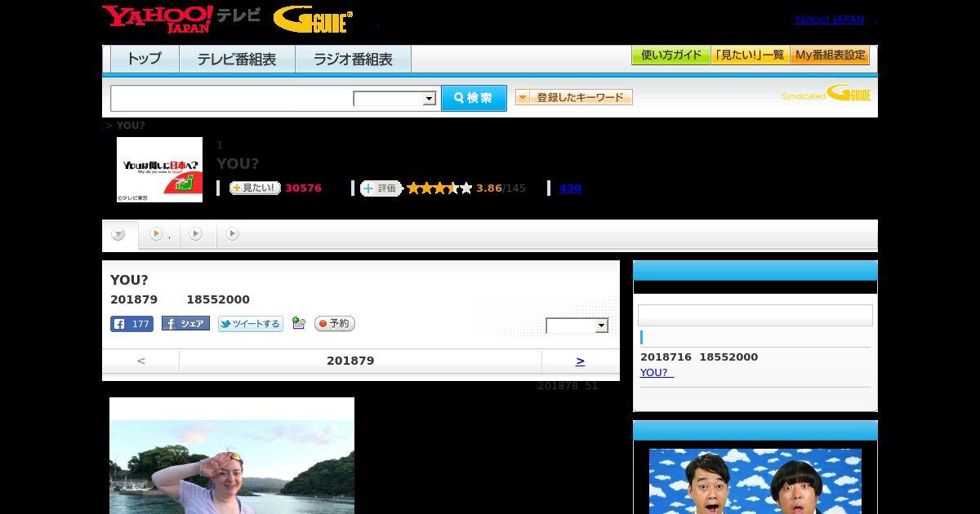The image size is (980, 514).
Task: Click the Syndicated G-Guide logo
Action: pyautogui.click(x=826, y=93)
